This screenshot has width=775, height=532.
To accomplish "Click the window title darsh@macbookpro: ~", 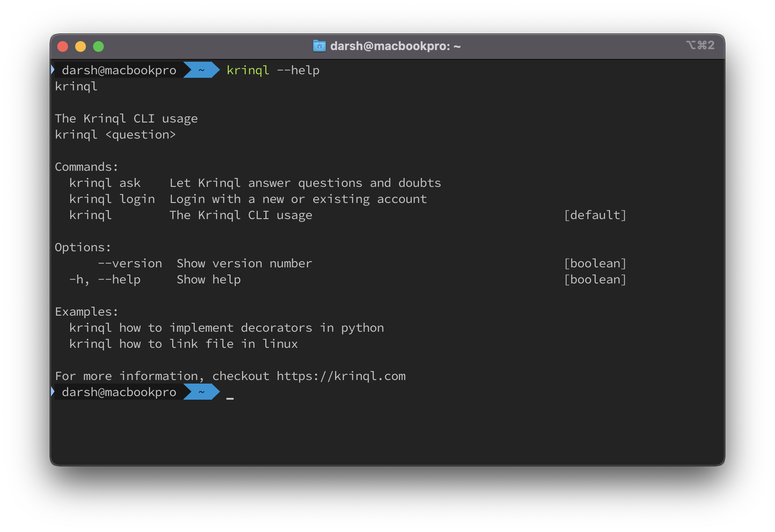I will tap(395, 46).
